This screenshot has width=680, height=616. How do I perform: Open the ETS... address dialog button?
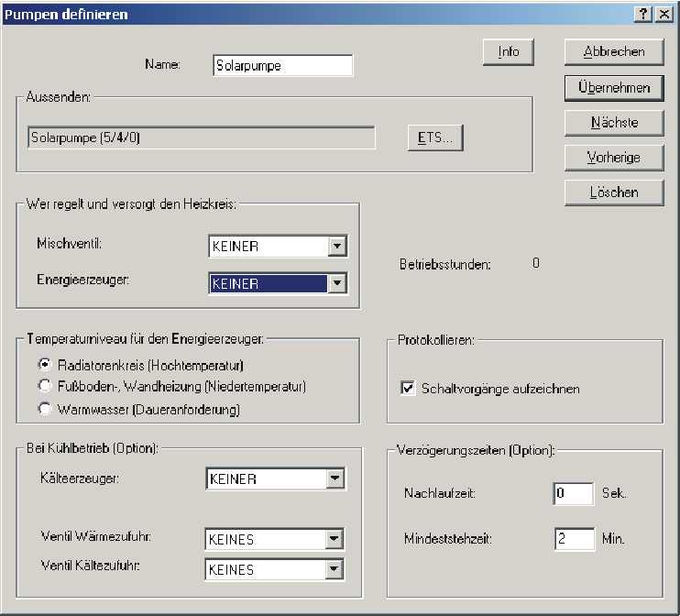(x=435, y=137)
